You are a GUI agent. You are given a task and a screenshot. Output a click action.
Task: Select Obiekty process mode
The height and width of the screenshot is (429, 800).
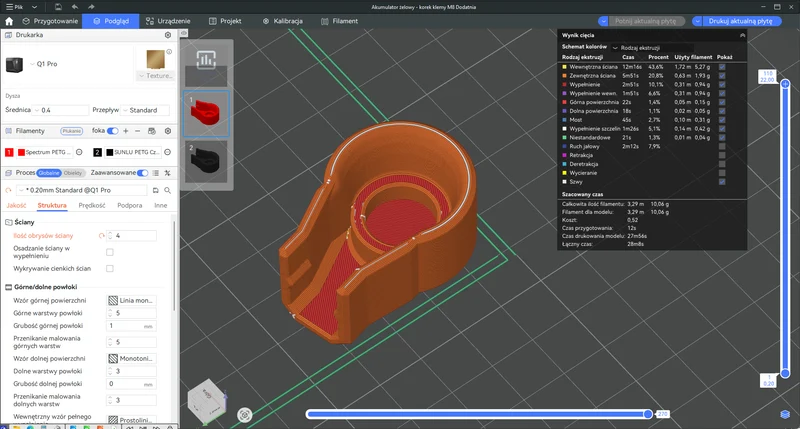(x=72, y=173)
